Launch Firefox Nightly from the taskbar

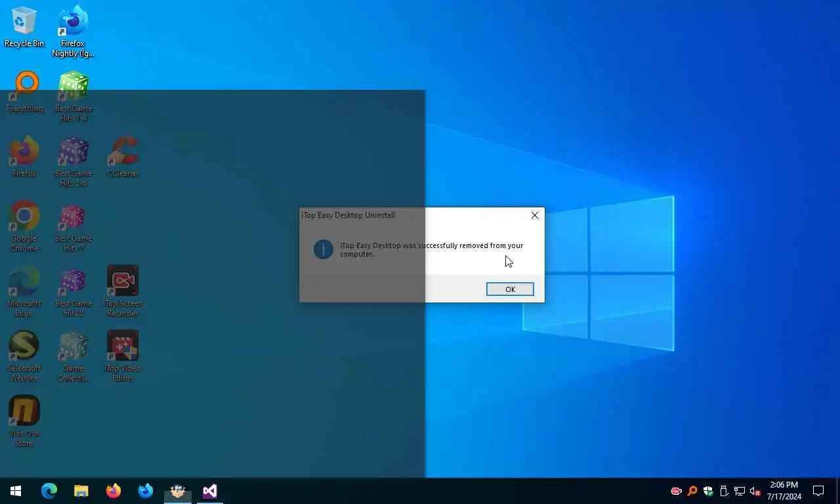[145, 491]
